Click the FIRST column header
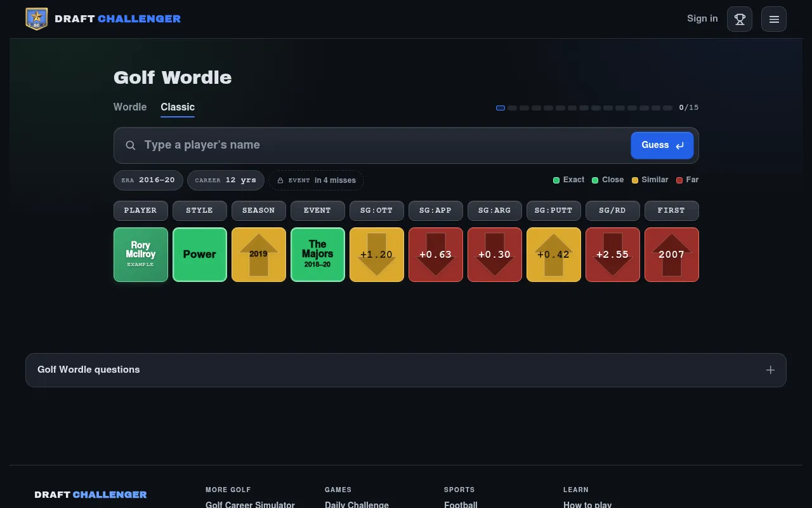812x508 pixels. [672, 211]
